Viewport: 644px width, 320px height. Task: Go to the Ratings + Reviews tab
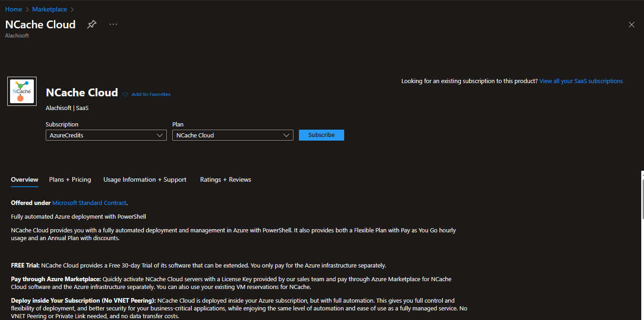[225, 179]
